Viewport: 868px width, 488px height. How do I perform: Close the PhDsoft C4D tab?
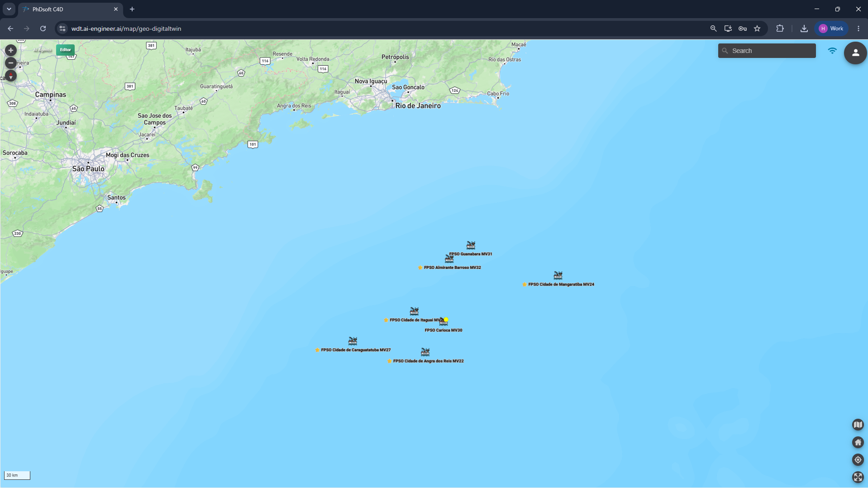[116, 9]
